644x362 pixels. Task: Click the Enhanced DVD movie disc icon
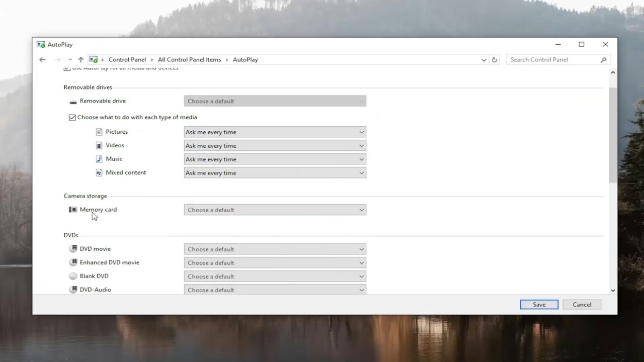pos(73,262)
